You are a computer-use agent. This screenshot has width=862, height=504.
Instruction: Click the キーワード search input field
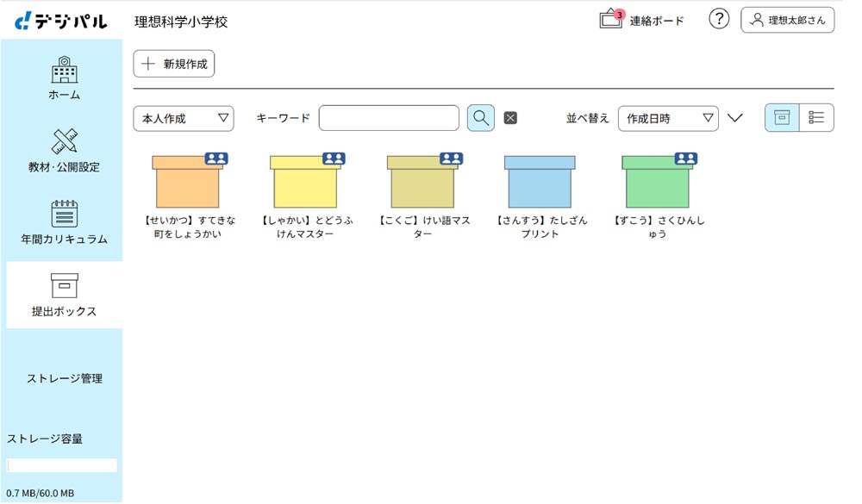pos(389,118)
